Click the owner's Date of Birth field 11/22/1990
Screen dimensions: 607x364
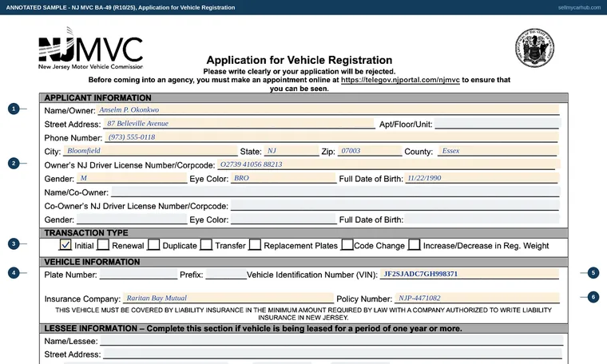tap(482, 178)
